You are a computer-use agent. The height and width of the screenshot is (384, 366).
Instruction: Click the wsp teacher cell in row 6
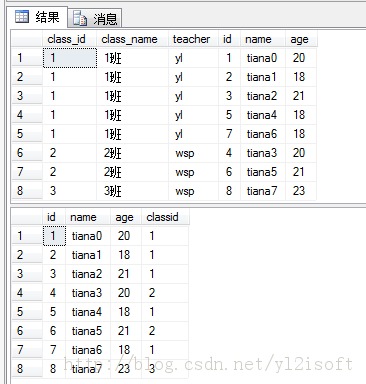[x=194, y=153]
